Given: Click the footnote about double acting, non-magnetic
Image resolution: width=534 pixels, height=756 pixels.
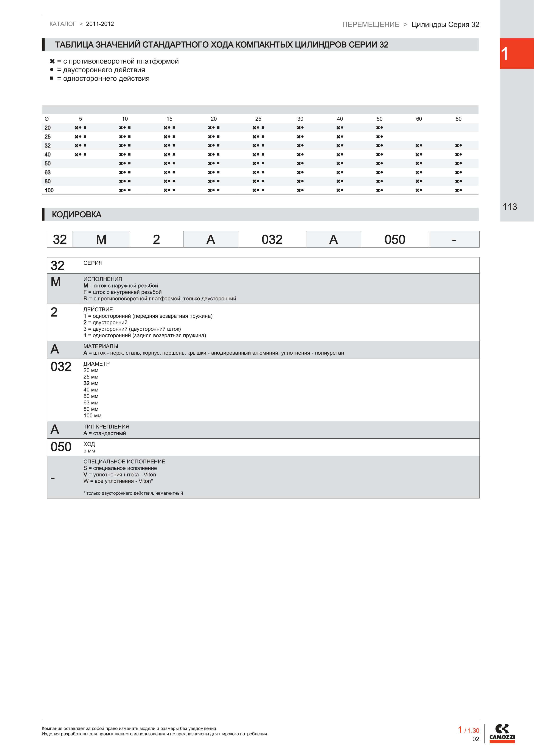Looking at the screenshot, I should pos(133,493).
